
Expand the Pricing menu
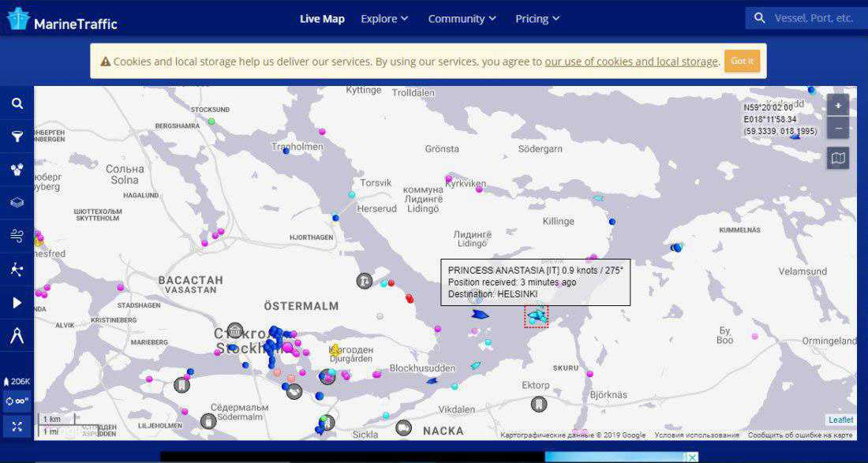537,19
